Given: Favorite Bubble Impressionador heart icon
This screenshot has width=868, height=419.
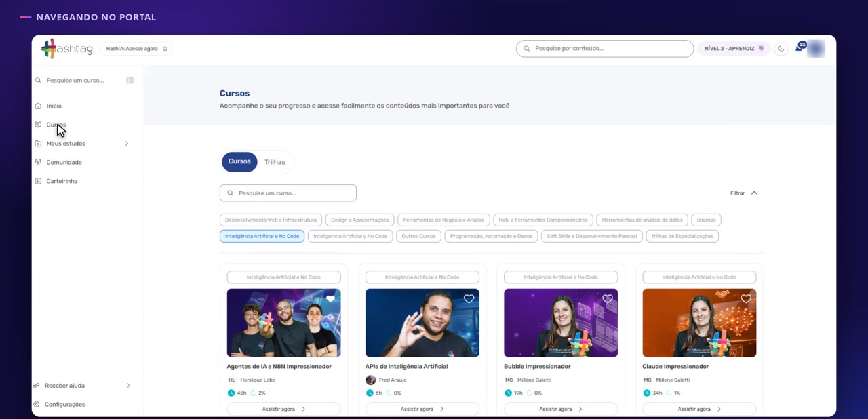Looking at the screenshot, I should pos(608,299).
